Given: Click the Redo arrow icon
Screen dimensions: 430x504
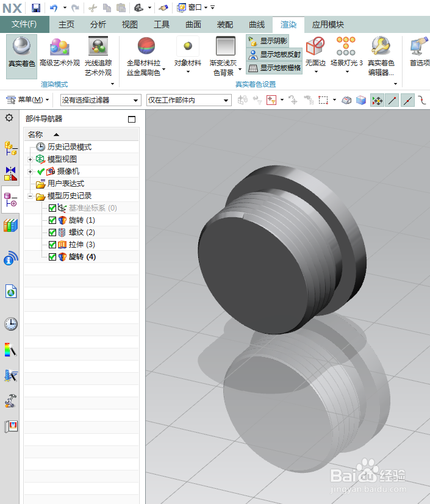Looking at the screenshot, I should coord(76,8).
